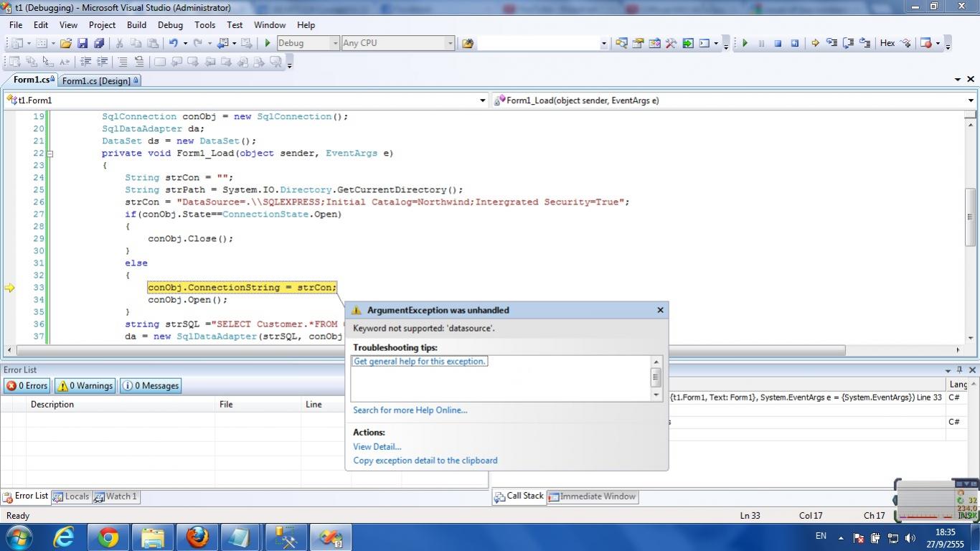Screen dimensions: 980x551
Task: Click the Increase Indent icon
Action: click(103, 62)
